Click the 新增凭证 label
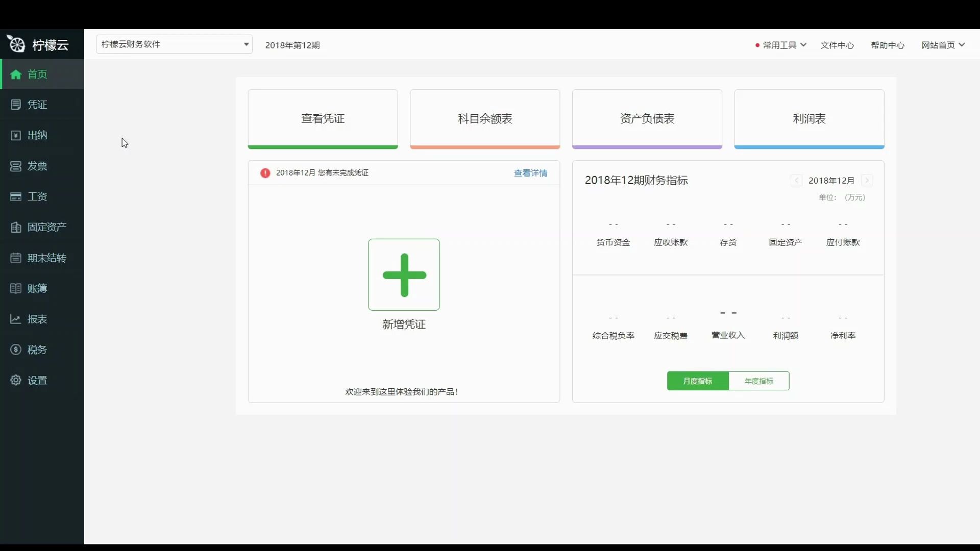 (404, 324)
